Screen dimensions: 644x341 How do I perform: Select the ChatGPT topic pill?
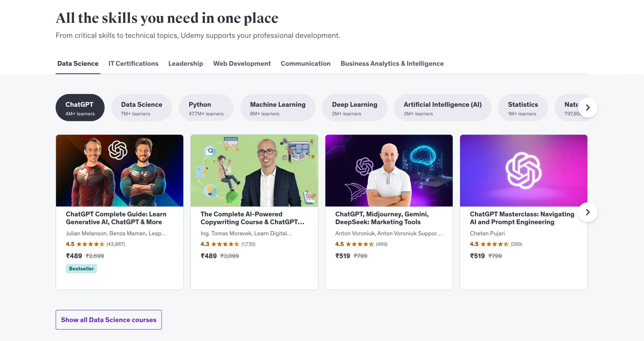80,108
